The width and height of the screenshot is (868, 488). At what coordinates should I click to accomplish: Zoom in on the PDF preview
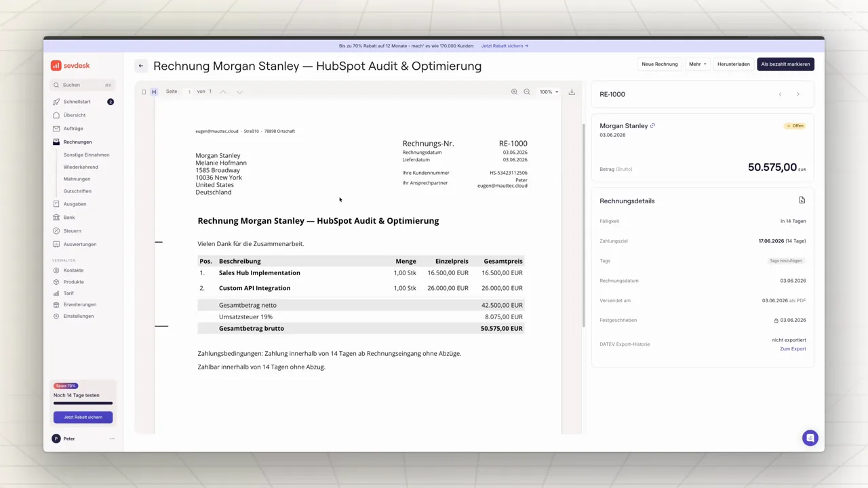[514, 91]
